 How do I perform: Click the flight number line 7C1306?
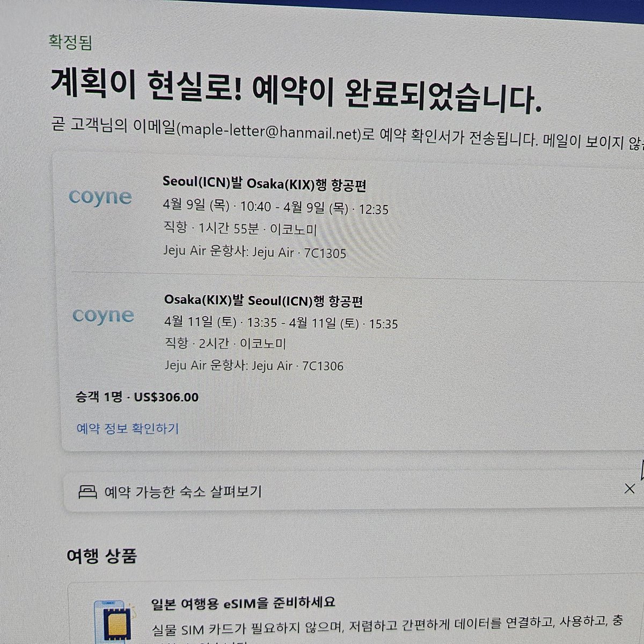254,366
